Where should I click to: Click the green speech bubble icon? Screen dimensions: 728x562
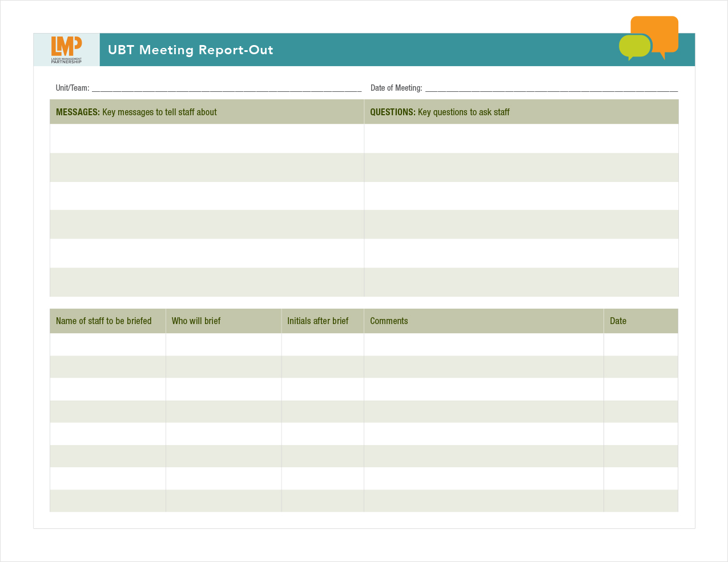click(x=634, y=47)
